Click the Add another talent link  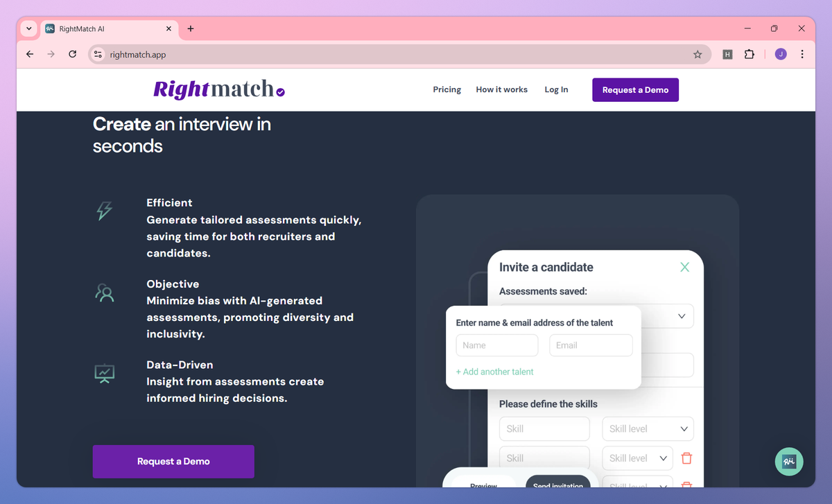point(494,372)
